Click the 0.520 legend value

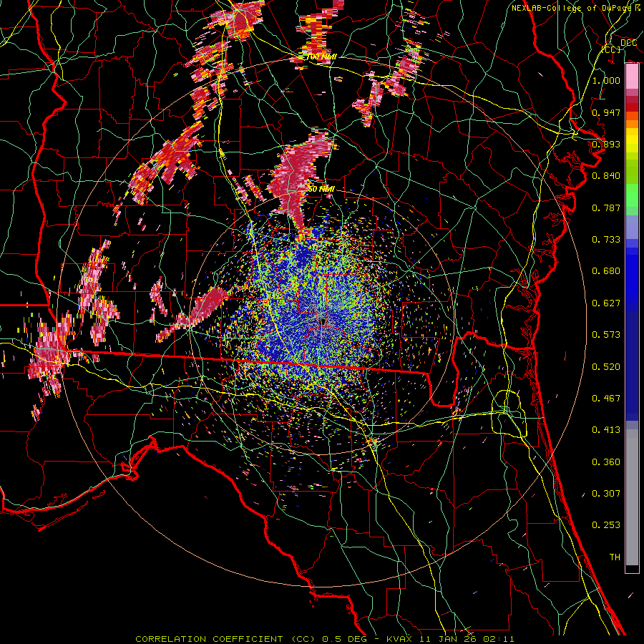606,367
